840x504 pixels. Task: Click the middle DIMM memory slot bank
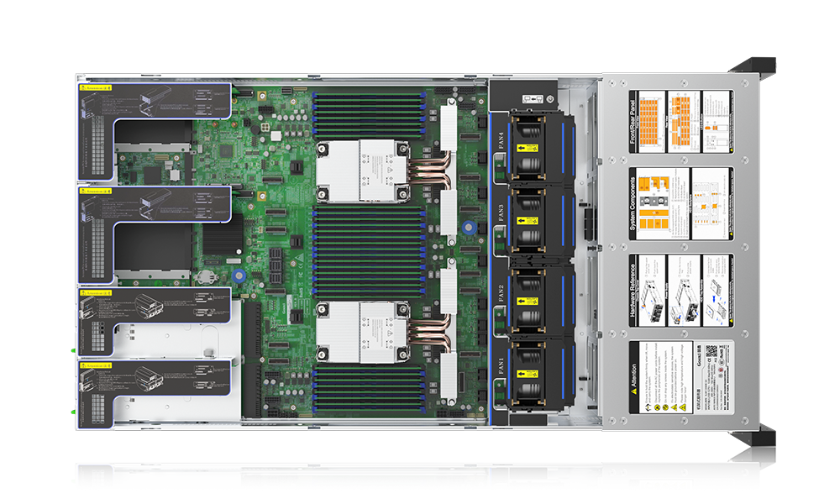coord(370,250)
